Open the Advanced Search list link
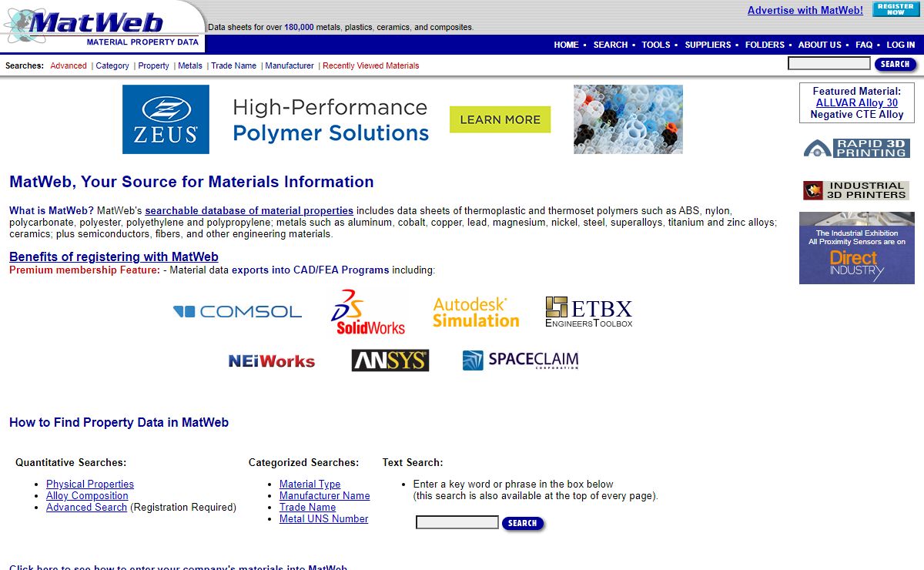 click(86, 507)
